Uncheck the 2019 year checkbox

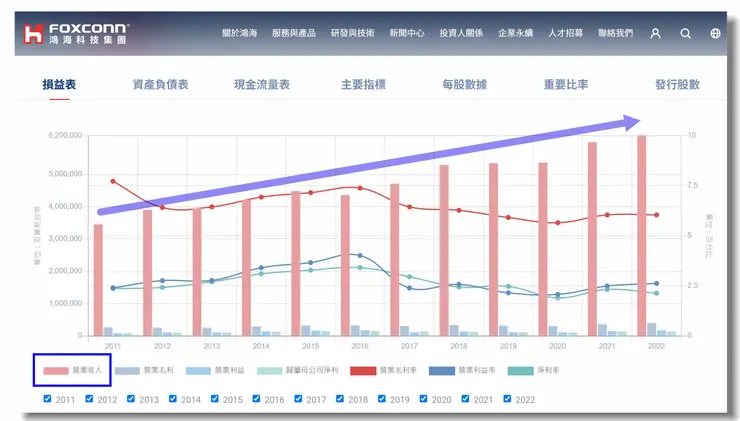pos(382,399)
